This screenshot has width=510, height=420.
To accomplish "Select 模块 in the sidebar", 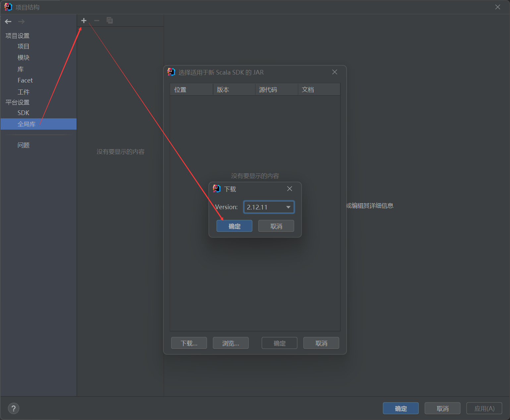I will (x=38, y=58).
